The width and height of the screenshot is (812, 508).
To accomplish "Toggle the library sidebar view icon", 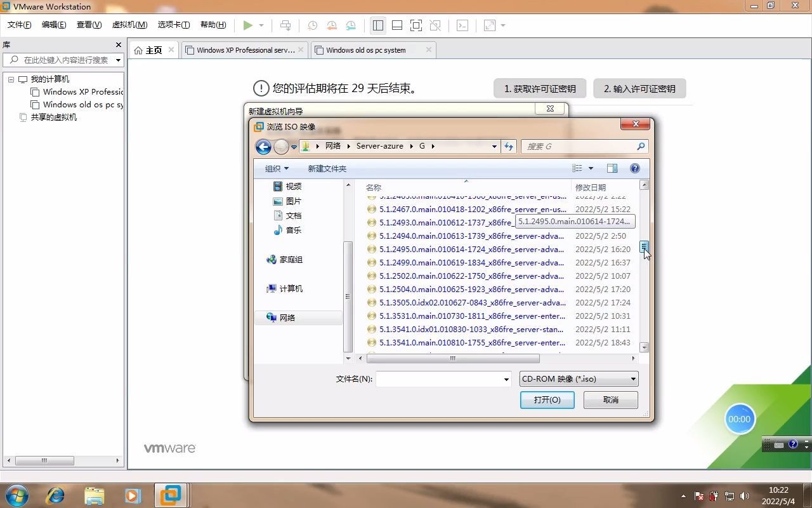I will click(x=378, y=25).
